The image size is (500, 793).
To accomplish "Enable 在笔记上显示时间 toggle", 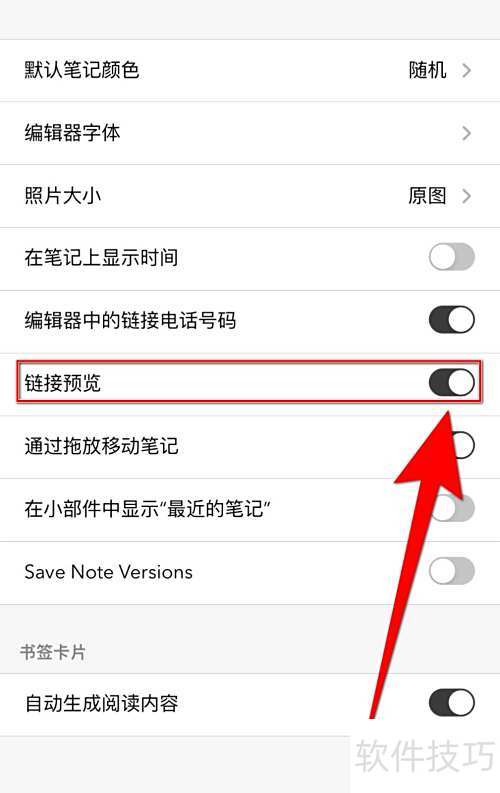I will (451, 257).
